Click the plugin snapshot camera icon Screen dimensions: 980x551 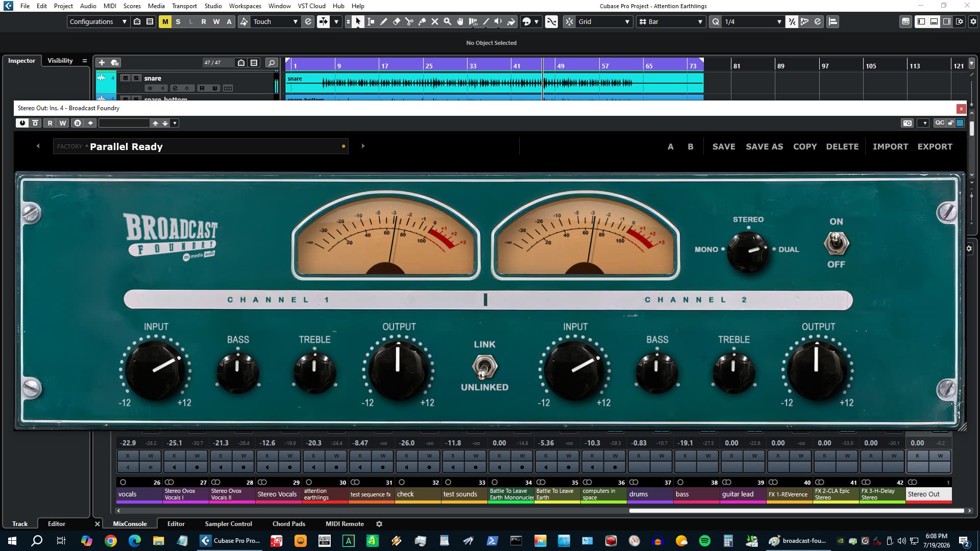pyautogui.click(x=907, y=123)
